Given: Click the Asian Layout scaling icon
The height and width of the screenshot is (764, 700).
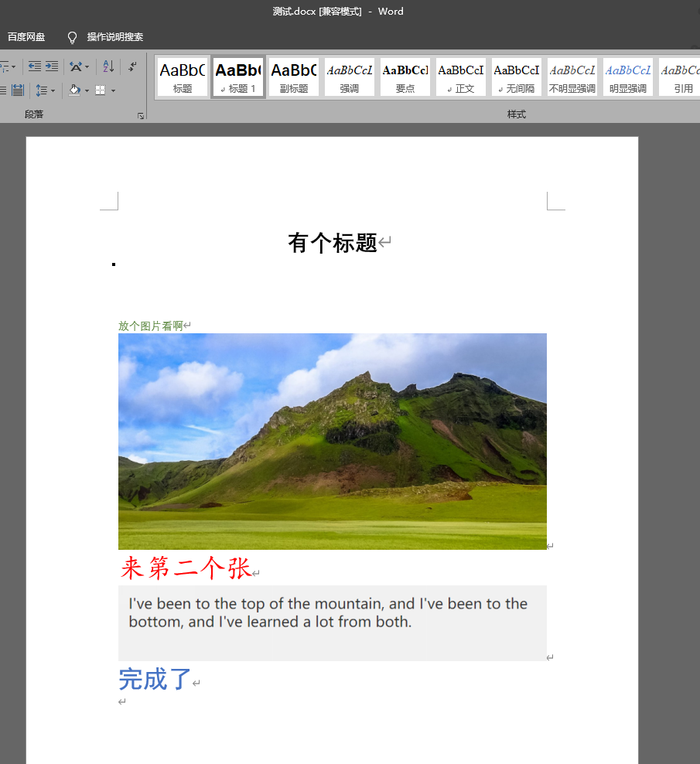Looking at the screenshot, I should point(77,66).
